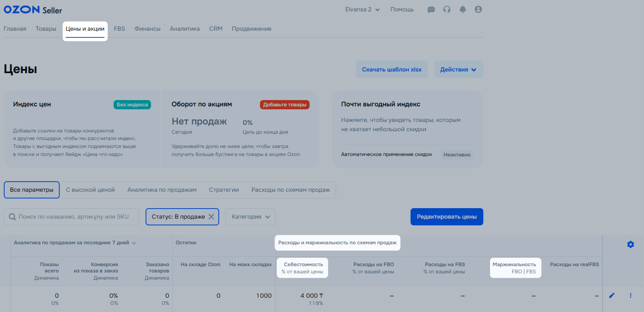Click the search magnifier icon
644x312 pixels.
[12, 217]
